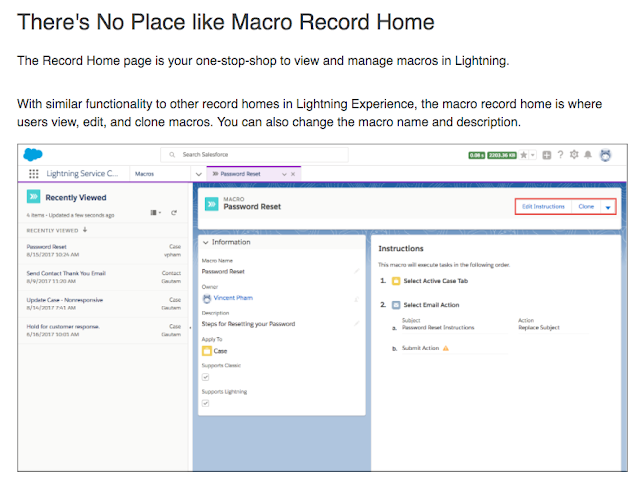Edit the Macro Name field pencil

point(356,271)
